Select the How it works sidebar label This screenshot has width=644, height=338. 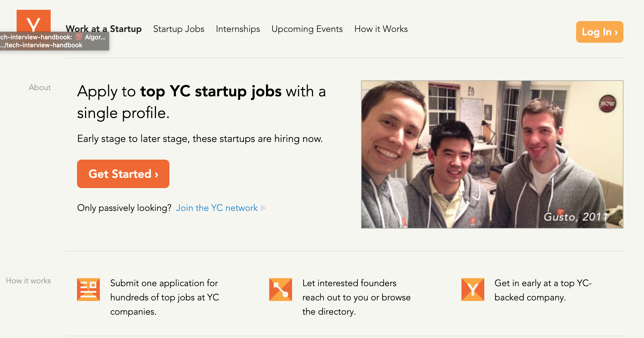[x=28, y=281]
